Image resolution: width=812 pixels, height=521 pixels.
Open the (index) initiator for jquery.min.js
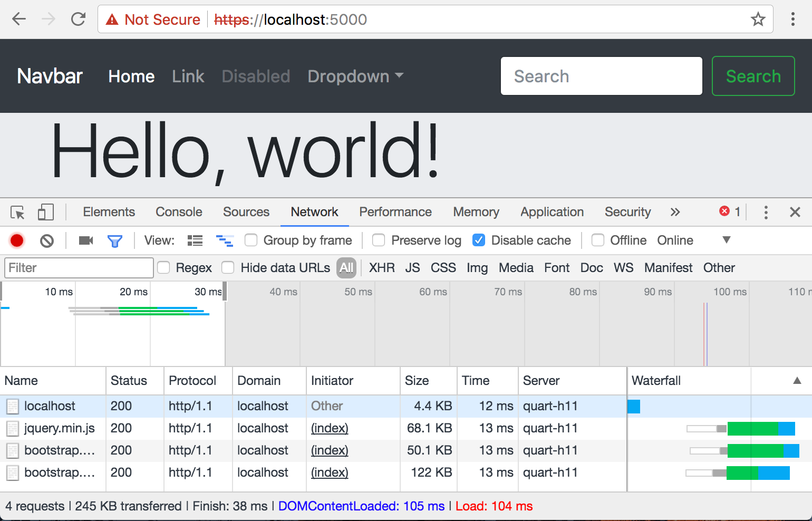(329, 428)
